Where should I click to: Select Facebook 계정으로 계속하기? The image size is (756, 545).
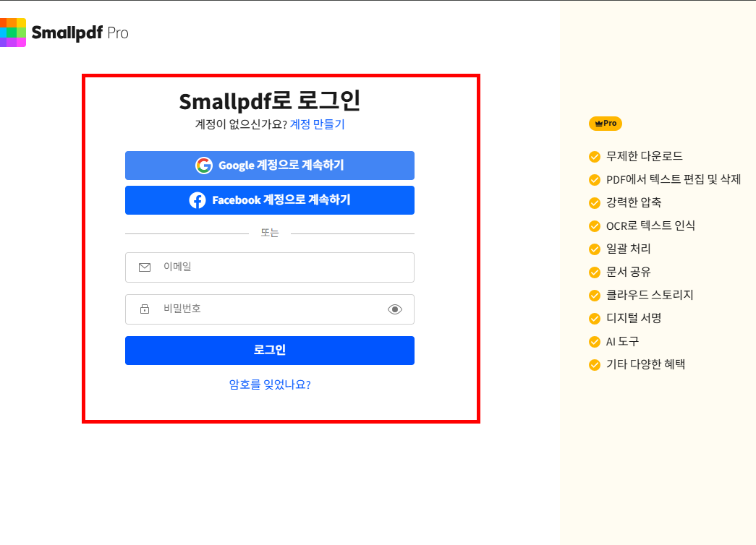click(270, 200)
